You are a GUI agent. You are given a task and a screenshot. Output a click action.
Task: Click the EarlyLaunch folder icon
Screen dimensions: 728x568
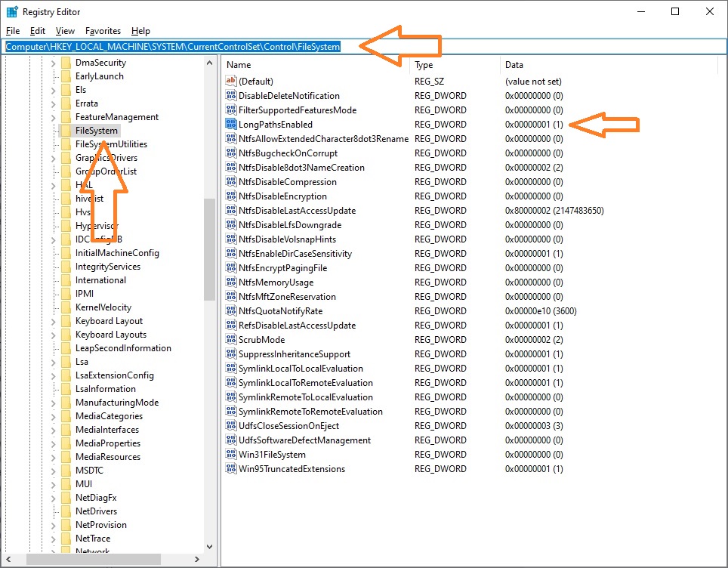[x=66, y=76]
